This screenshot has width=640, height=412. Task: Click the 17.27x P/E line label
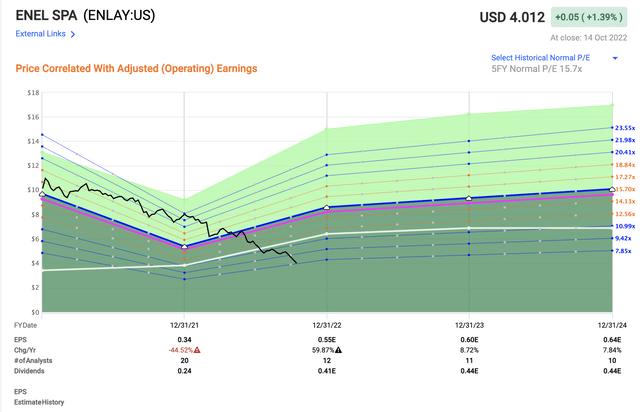coord(625,177)
